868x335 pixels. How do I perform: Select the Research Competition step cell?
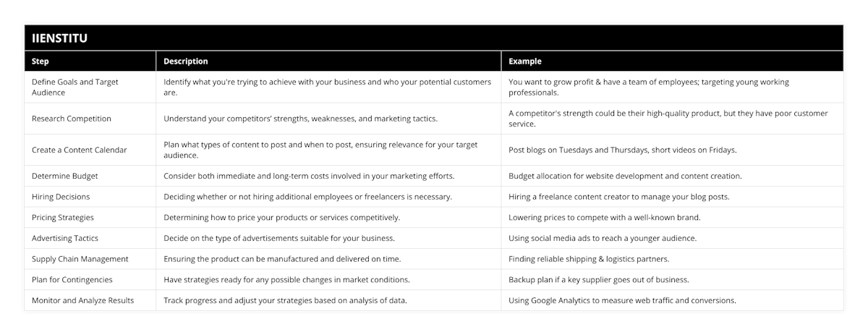(71, 119)
